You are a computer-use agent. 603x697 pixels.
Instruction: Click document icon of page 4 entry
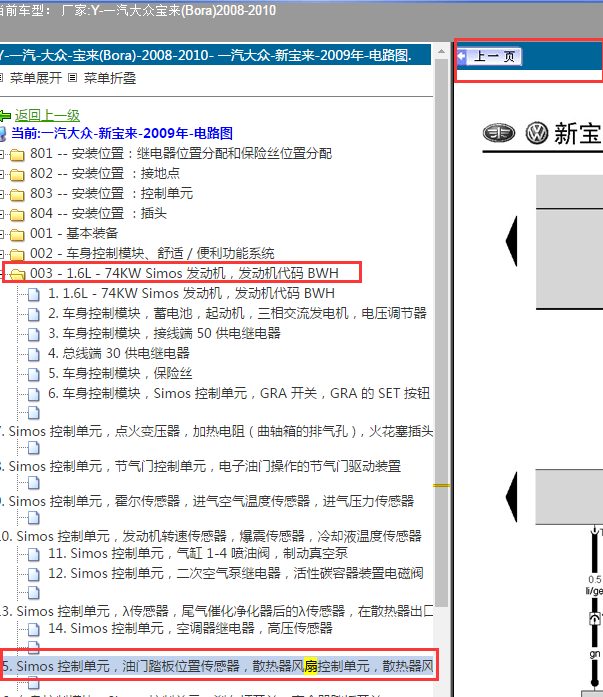pyautogui.click(x=34, y=354)
